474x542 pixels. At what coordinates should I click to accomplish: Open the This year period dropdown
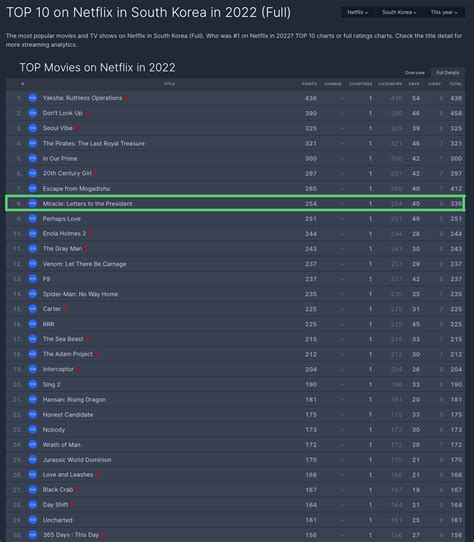[444, 12]
